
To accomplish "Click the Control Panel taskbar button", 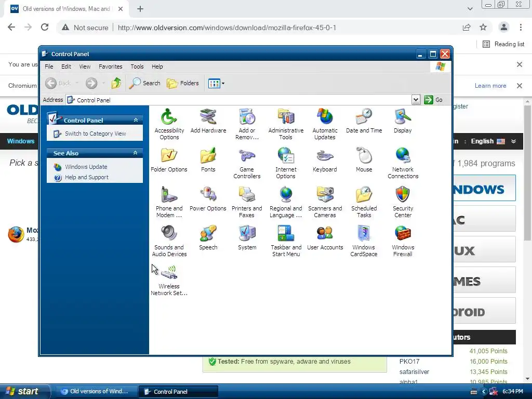I will 179,392.
